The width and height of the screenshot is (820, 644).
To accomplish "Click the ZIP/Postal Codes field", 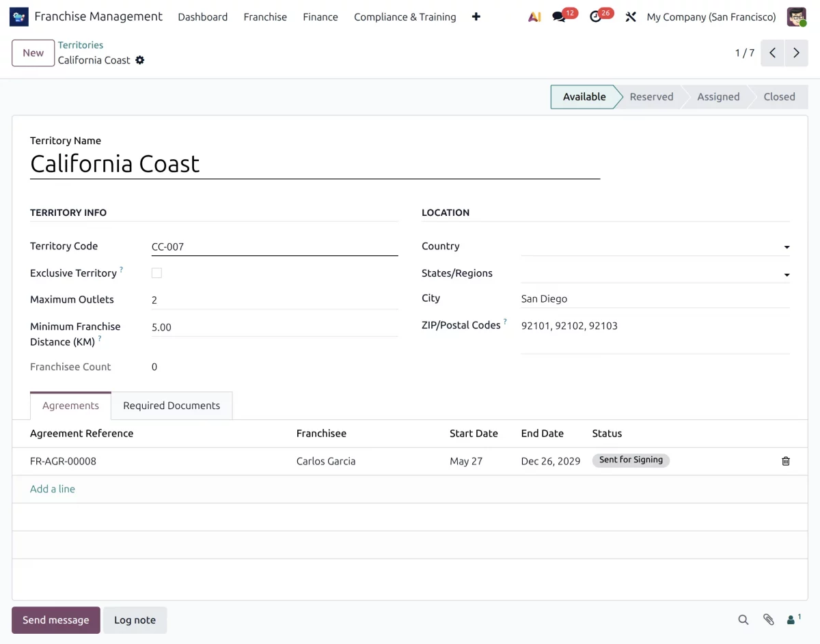I will click(x=655, y=335).
